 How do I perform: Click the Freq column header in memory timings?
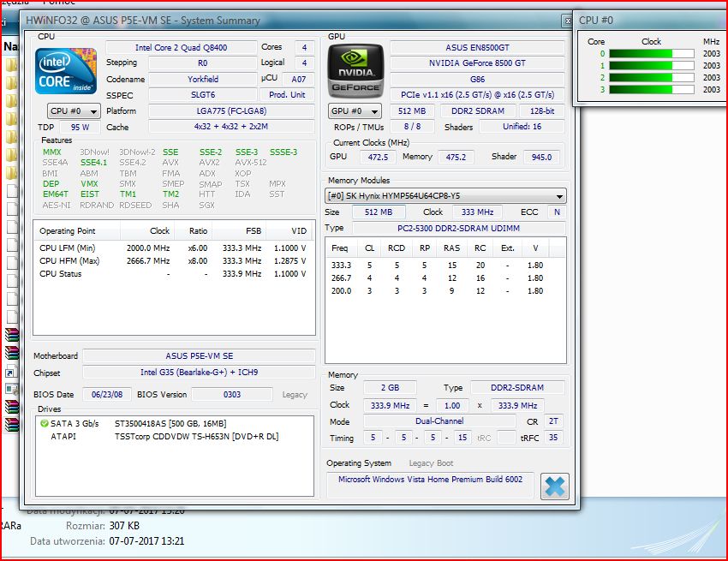coord(340,248)
